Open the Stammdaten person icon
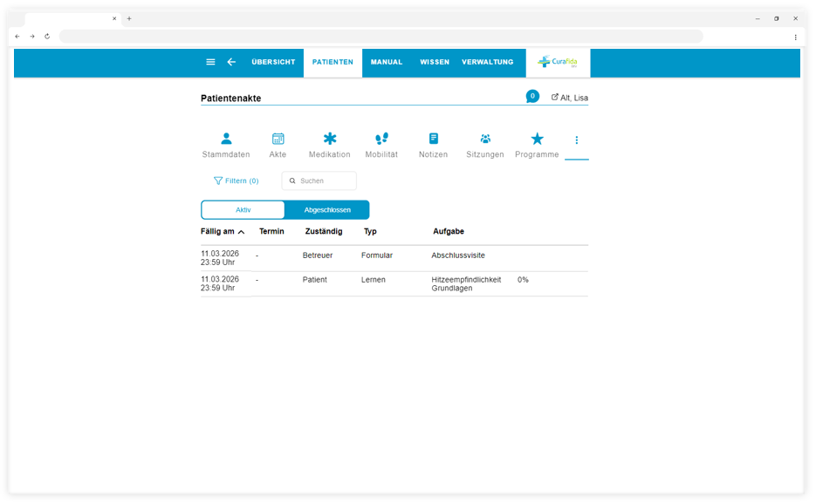 [x=226, y=139]
